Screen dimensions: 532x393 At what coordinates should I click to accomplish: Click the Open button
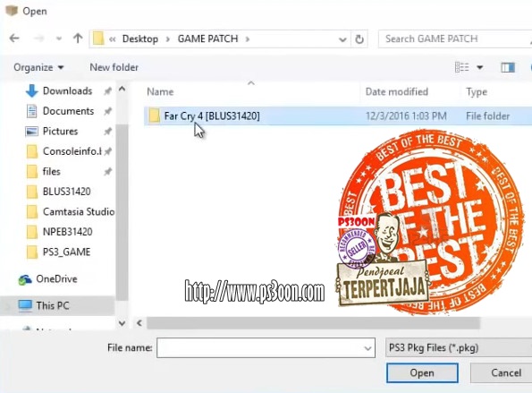[x=422, y=372]
